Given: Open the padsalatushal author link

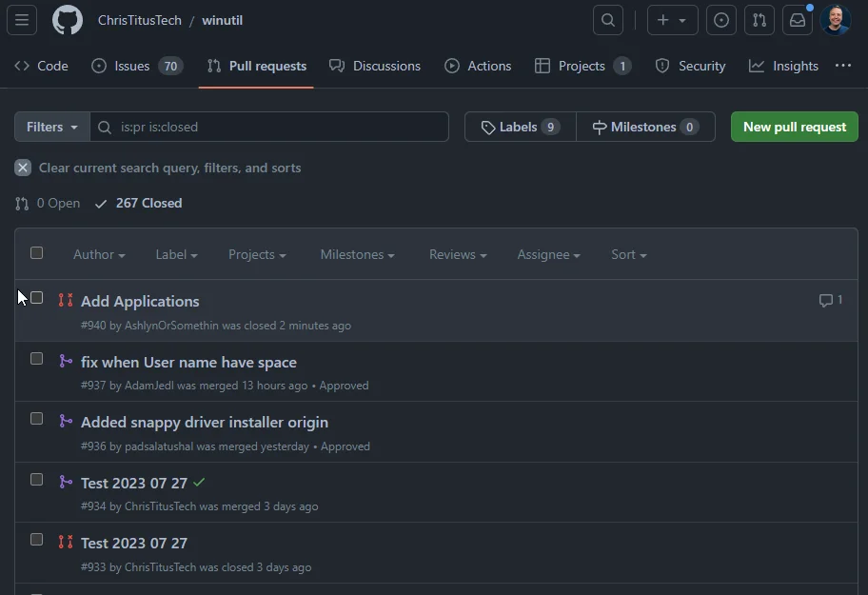Looking at the screenshot, I should [x=159, y=446].
